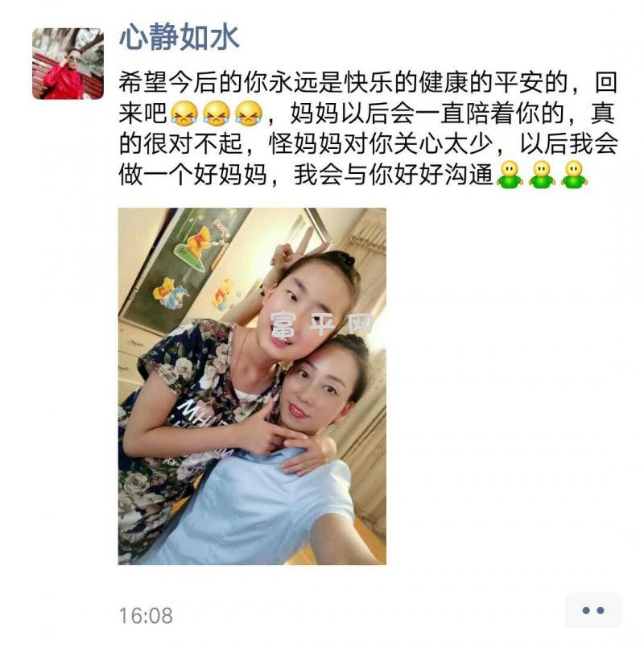Select the 16:08 post timestamp
Screen dimensions: 644x648
coord(146,616)
